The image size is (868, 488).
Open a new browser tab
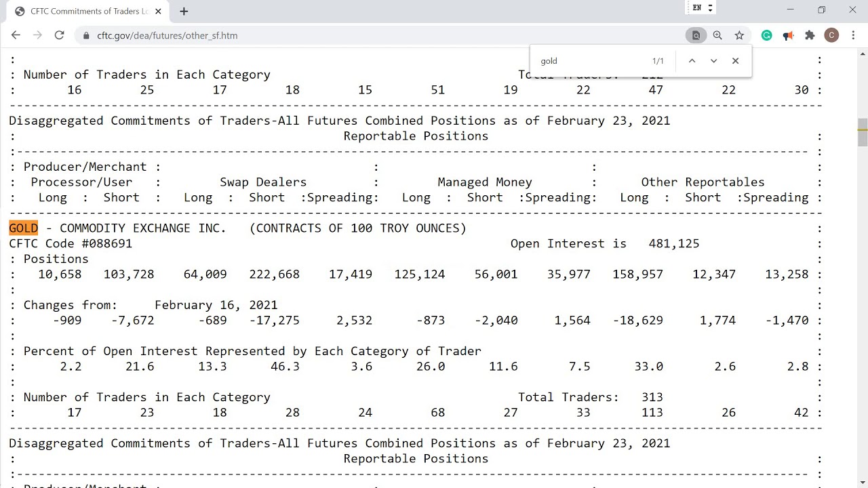[184, 11]
